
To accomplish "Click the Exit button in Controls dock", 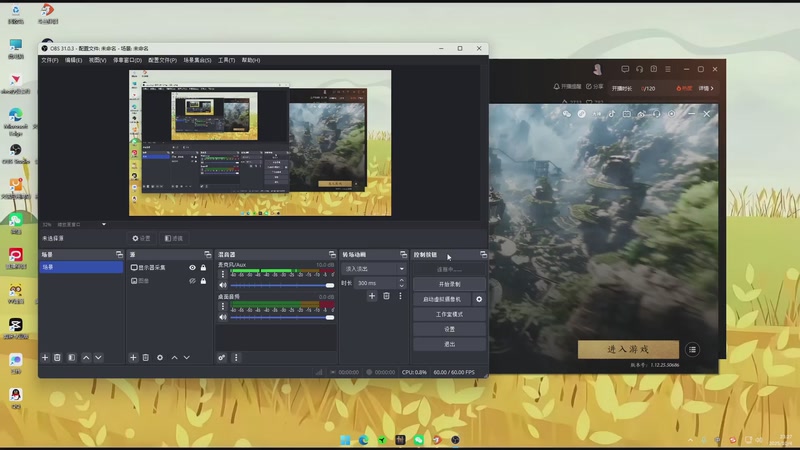I will (x=449, y=344).
